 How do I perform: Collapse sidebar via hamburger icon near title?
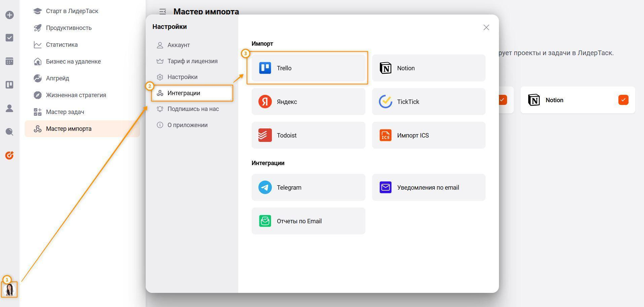click(x=163, y=11)
